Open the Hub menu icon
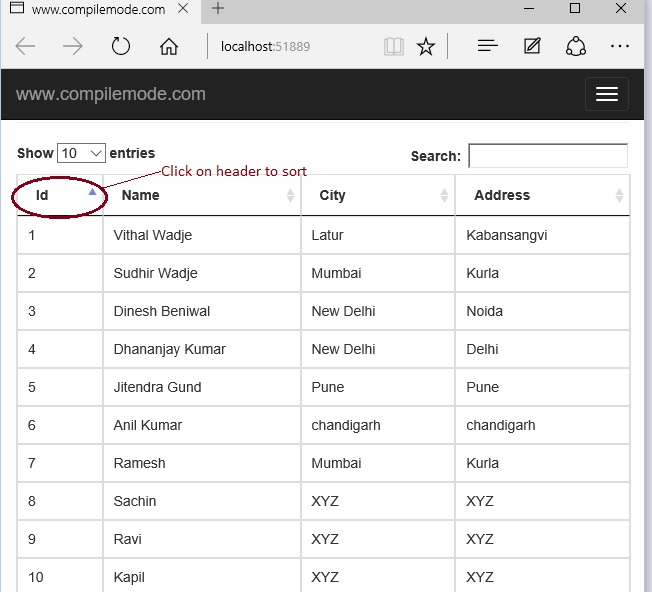The height and width of the screenshot is (592, 652). (487, 46)
